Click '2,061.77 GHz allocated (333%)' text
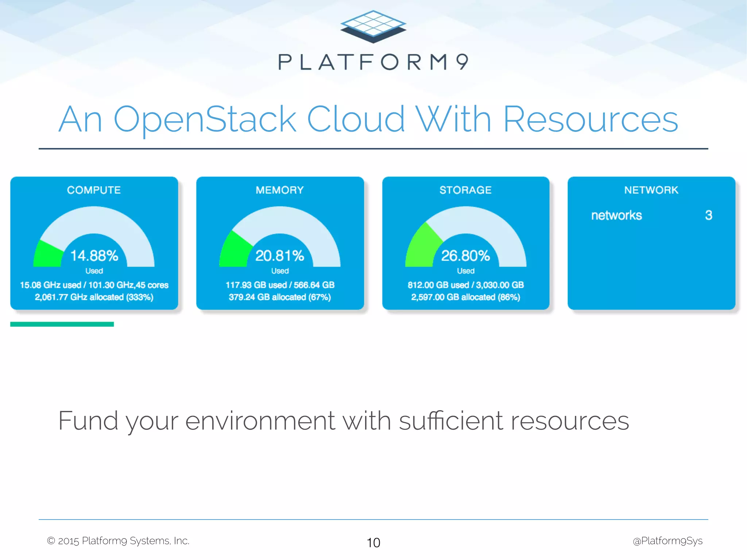 click(x=94, y=297)
